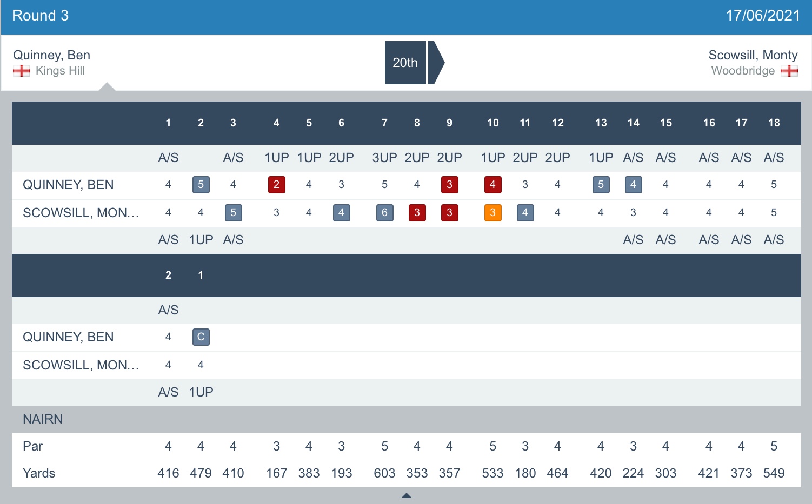
Task: Click Scowsill's orange score 3 on hole 10
Action: pyautogui.click(x=492, y=213)
